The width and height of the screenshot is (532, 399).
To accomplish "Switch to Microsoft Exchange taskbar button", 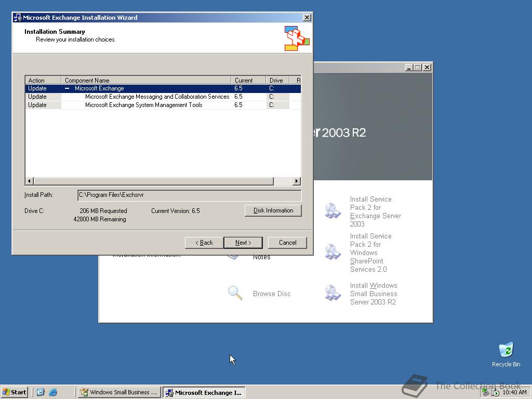I will 204,393.
